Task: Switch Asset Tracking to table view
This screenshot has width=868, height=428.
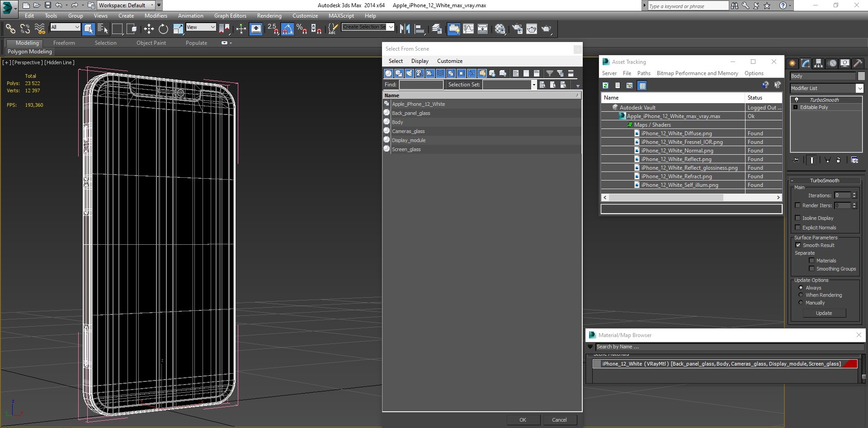Action: tap(642, 85)
